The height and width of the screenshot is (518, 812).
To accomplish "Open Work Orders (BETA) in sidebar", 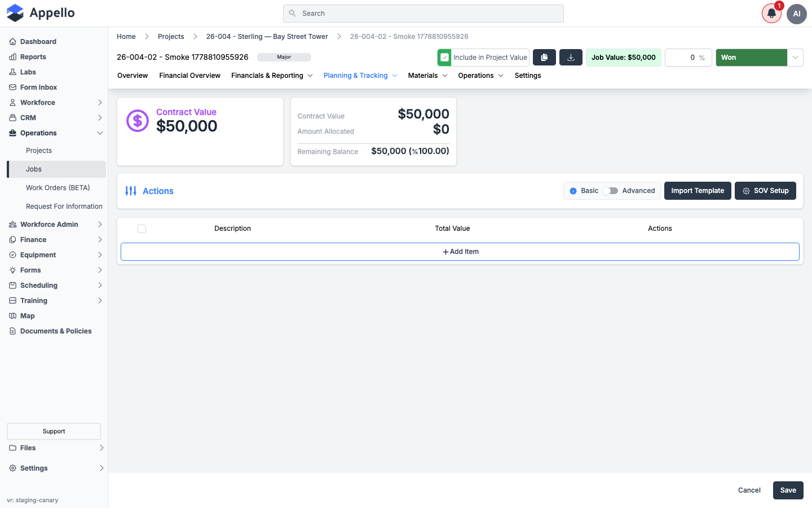I will click(58, 188).
